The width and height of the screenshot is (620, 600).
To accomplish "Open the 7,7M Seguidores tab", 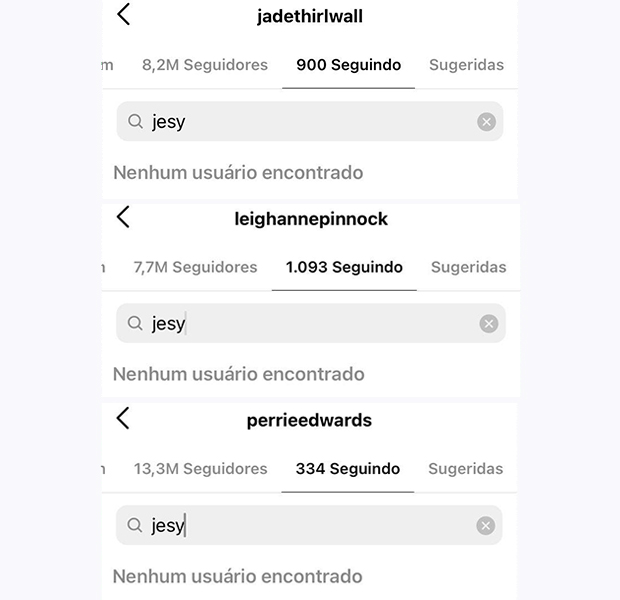I will [x=195, y=267].
